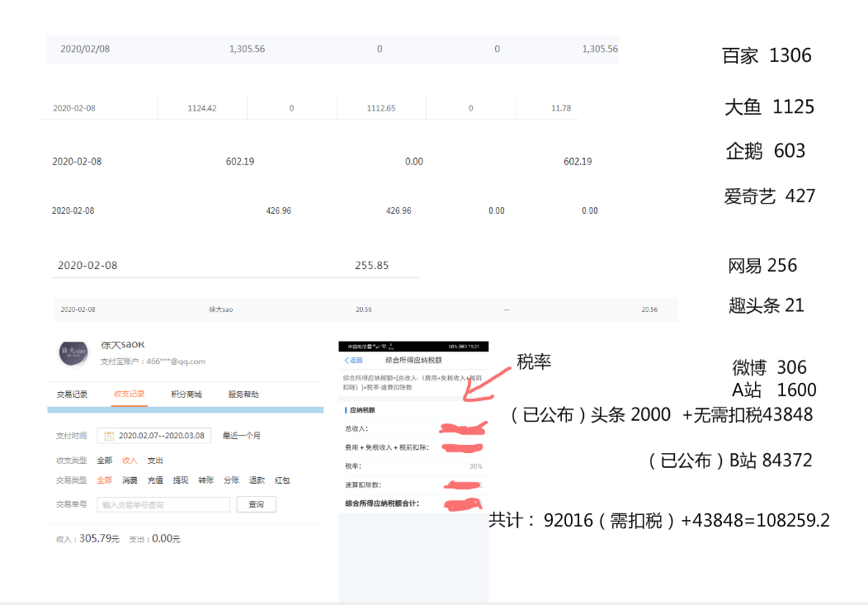Open the calendar icon in payment time field
The width and height of the screenshot is (868, 605).
coord(109,436)
